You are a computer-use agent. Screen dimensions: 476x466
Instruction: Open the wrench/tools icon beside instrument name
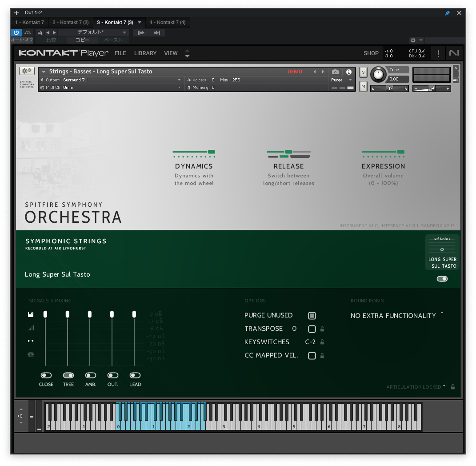point(27,71)
